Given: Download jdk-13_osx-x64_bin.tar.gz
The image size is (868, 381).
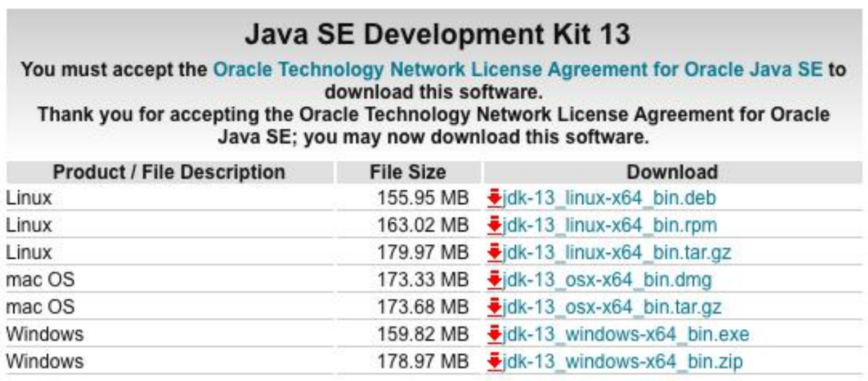Looking at the screenshot, I should [x=612, y=306].
